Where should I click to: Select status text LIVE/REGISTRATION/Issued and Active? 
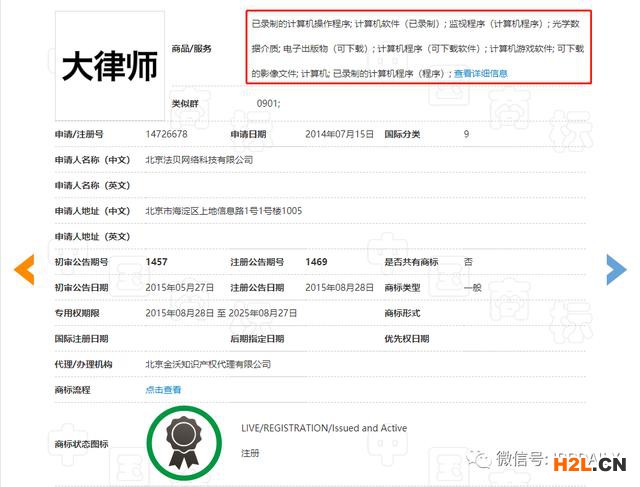coord(324,428)
